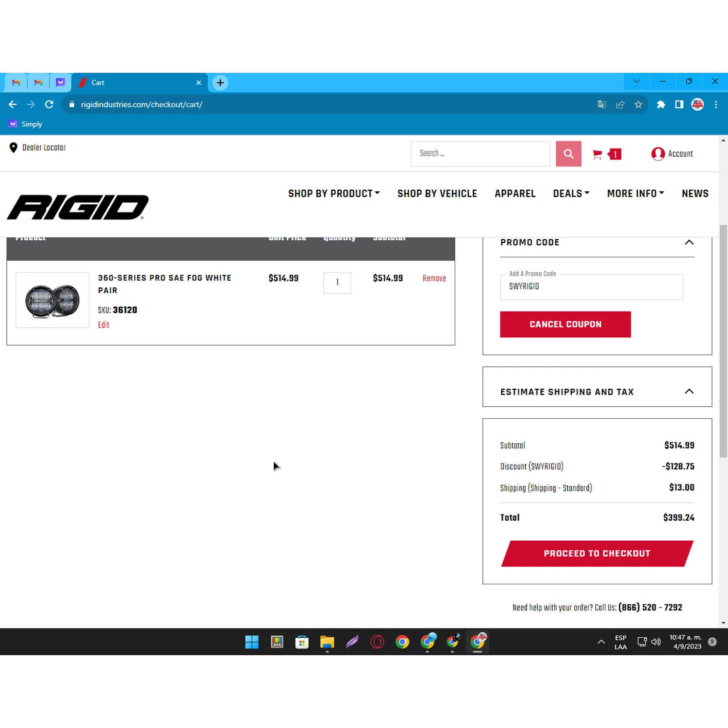The height and width of the screenshot is (728, 728).
Task: Expand the Shop By Product menu
Action: click(334, 194)
